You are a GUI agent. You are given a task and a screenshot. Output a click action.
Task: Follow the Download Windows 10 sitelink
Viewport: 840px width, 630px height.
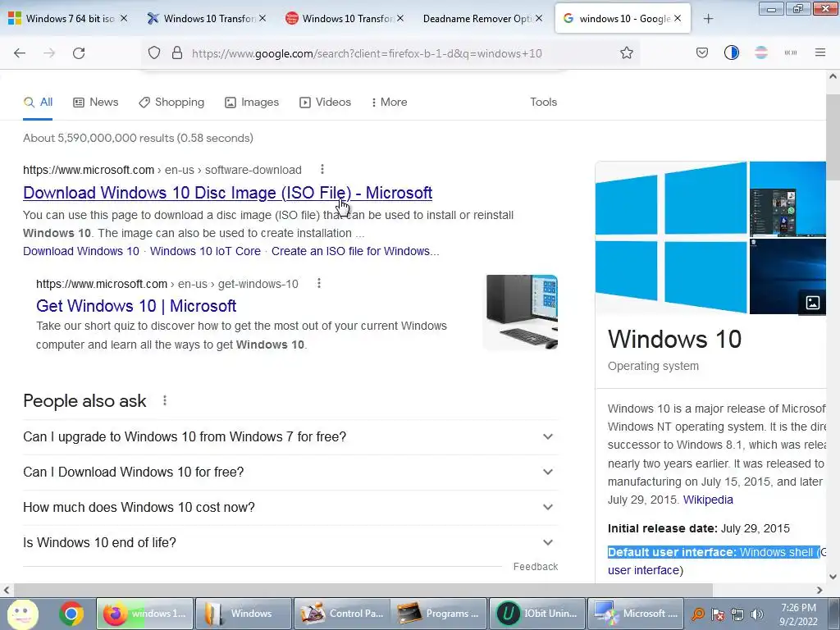[81, 251]
